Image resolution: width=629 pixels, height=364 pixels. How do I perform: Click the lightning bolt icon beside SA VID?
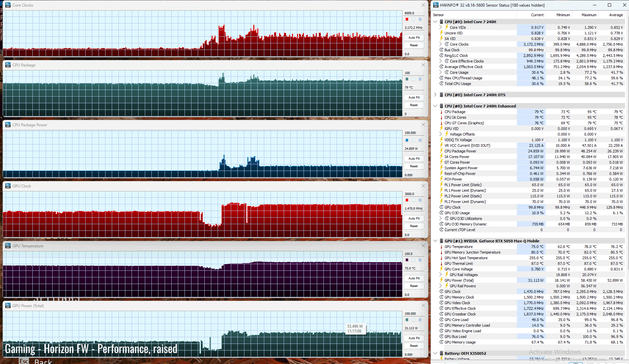(441, 38)
